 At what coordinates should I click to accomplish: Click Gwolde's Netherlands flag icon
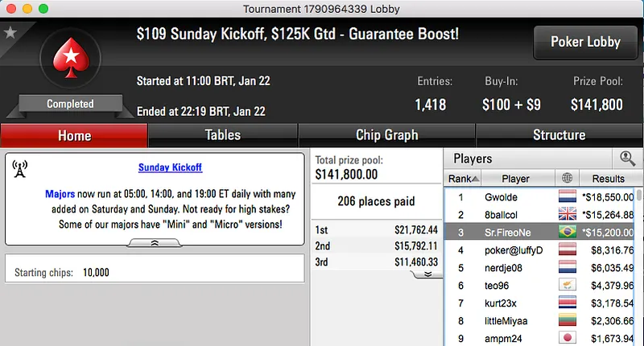pos(567,196)
